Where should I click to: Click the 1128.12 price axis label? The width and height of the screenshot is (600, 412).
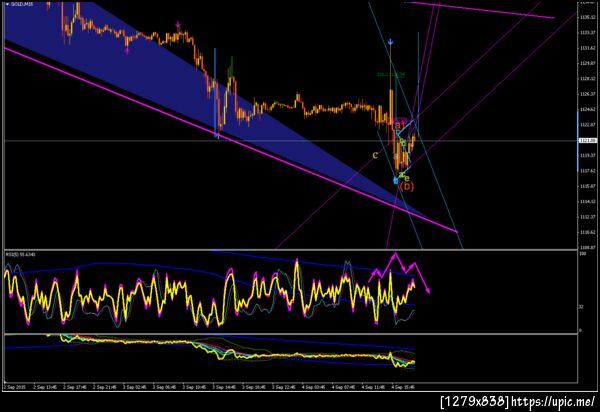tap(588, 78)
